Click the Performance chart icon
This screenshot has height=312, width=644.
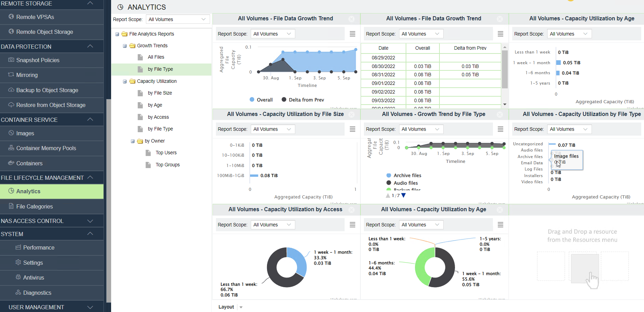[x=18, y=247]
